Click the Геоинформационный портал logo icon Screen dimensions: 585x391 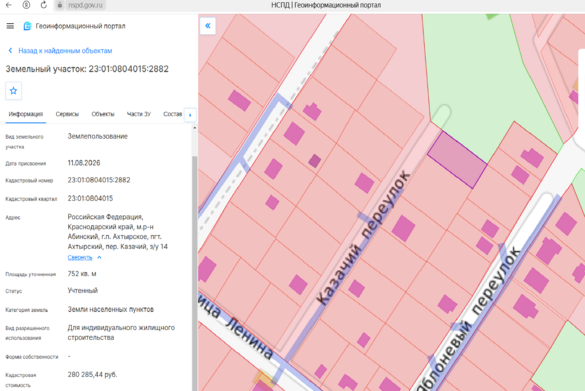click(x=27, y=26)
